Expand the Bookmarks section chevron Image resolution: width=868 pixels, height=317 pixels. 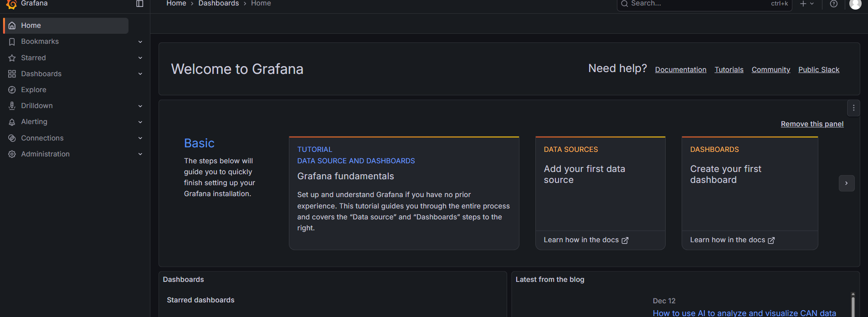pyautogui.click(x=140, y=42)
